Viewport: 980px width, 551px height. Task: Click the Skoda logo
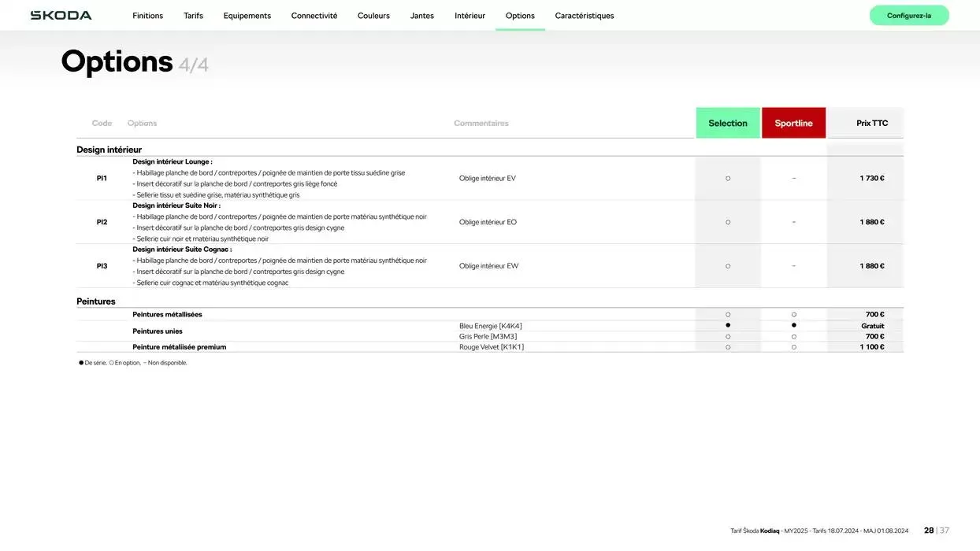coord(61,15)
